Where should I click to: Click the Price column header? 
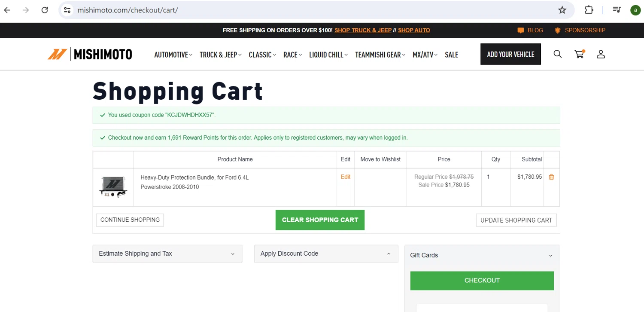pos(444,159)
